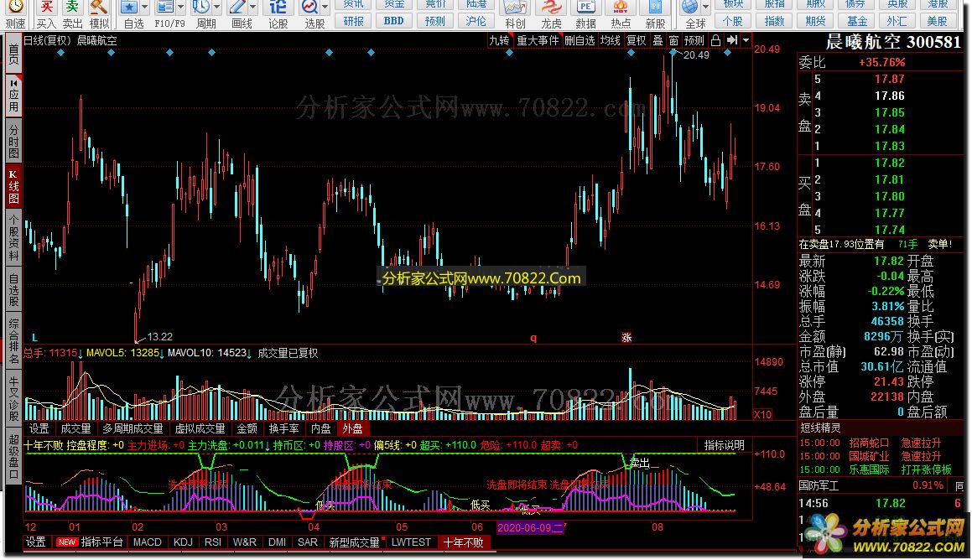
Task: Click the 研报 research report button
Action: pyautogui.click(x=353, y=21)
